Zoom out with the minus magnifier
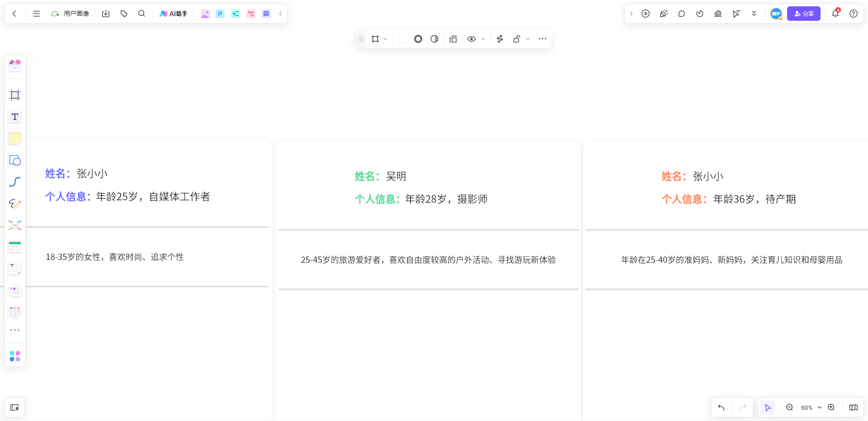The width and height of the screenshot is (868, 421). [789, 407]
